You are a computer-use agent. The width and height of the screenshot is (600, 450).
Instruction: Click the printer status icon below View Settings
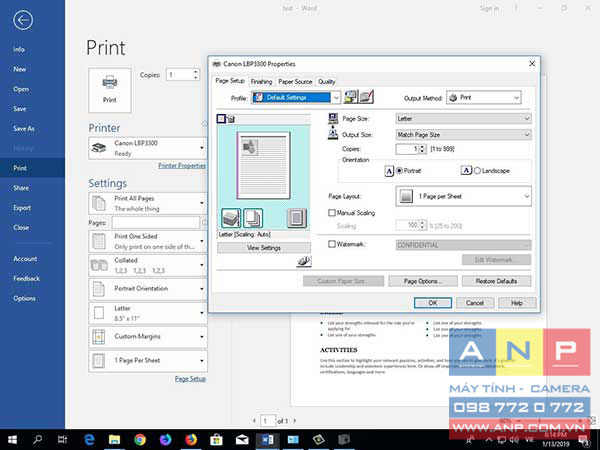point(304,261)
